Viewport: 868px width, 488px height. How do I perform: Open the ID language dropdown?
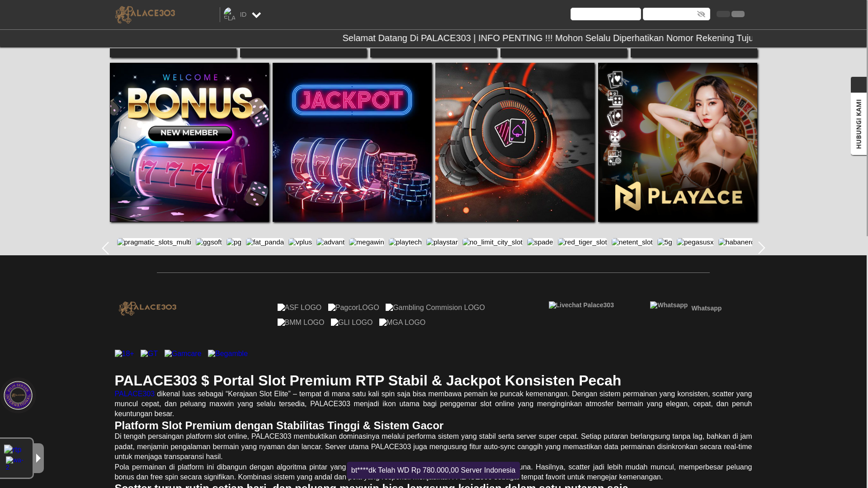[250, 14]
